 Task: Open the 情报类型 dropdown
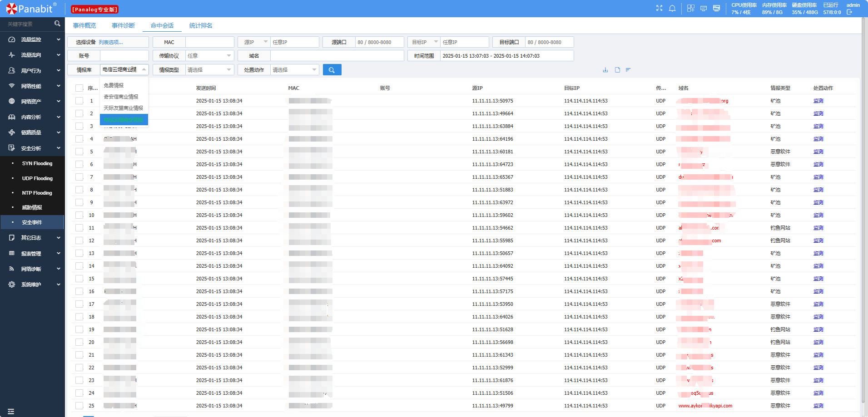click(210, 70)
